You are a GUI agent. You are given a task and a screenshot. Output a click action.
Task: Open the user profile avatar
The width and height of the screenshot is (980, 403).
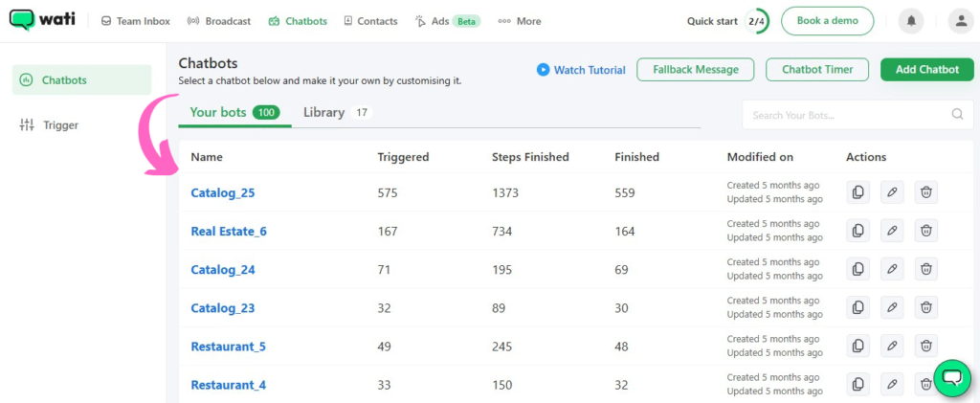[x=959, y=20]
